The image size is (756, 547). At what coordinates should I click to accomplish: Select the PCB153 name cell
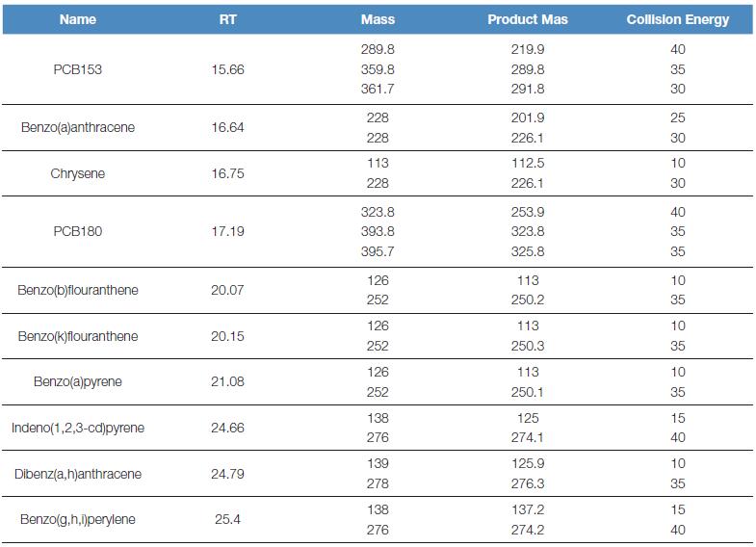(78, 69)
